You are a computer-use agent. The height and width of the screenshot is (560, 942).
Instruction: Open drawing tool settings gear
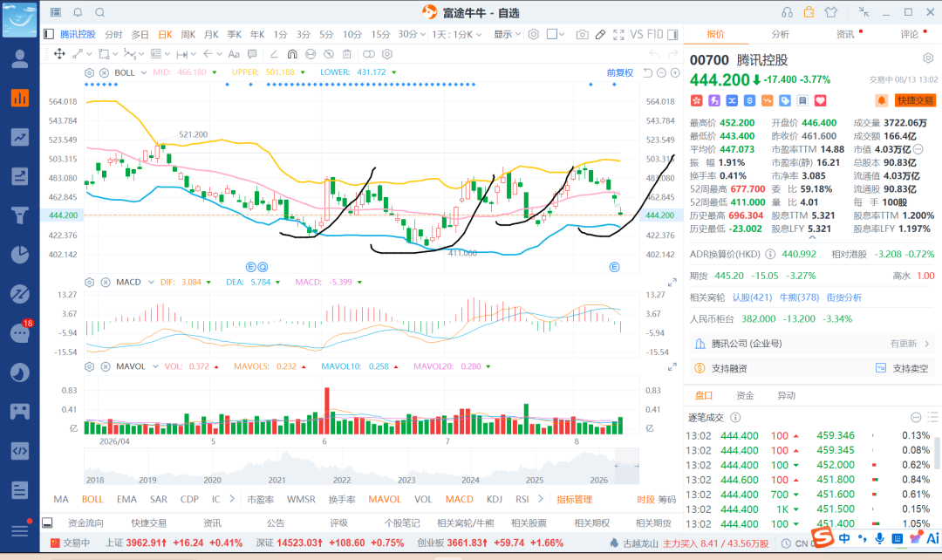tap(387, 54)
